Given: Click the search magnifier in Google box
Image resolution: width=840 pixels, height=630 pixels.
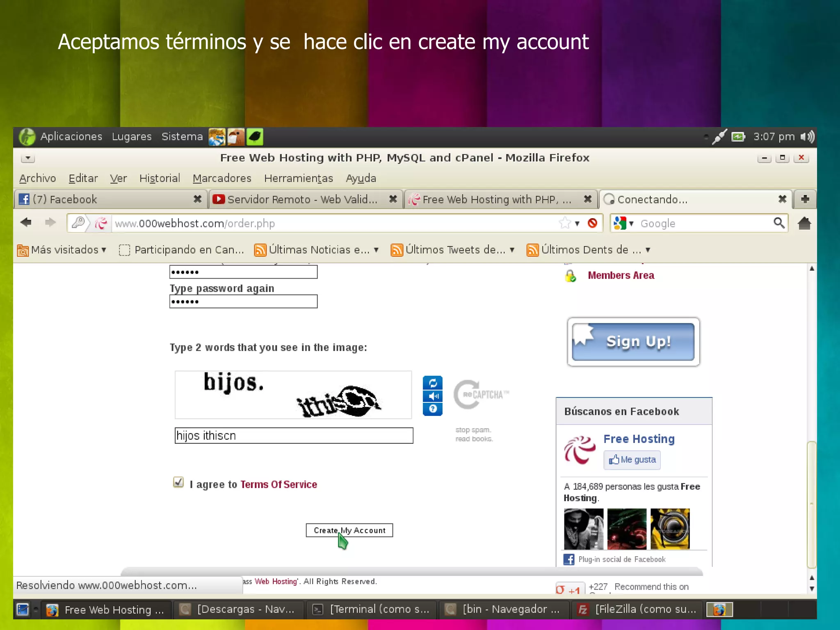Looking at the screenshot, I should pos(778,223).
